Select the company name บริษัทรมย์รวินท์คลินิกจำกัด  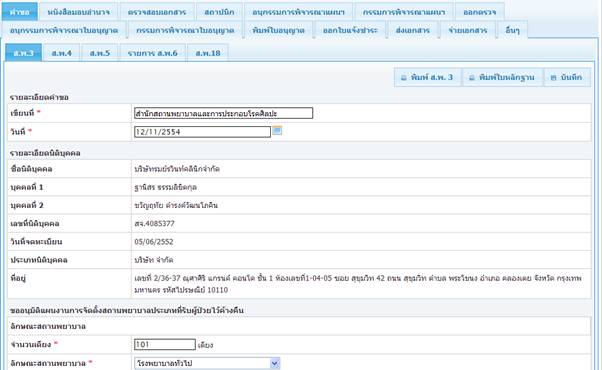pyautogui.click(x=177, y=168)
